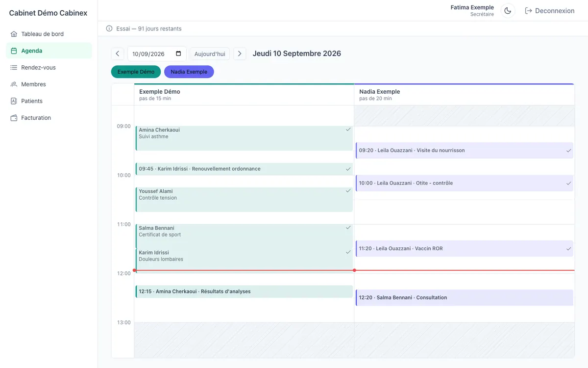Go to next day with right chevron
The width and height of the screenshot is (588, 368).
click(240, 53)
